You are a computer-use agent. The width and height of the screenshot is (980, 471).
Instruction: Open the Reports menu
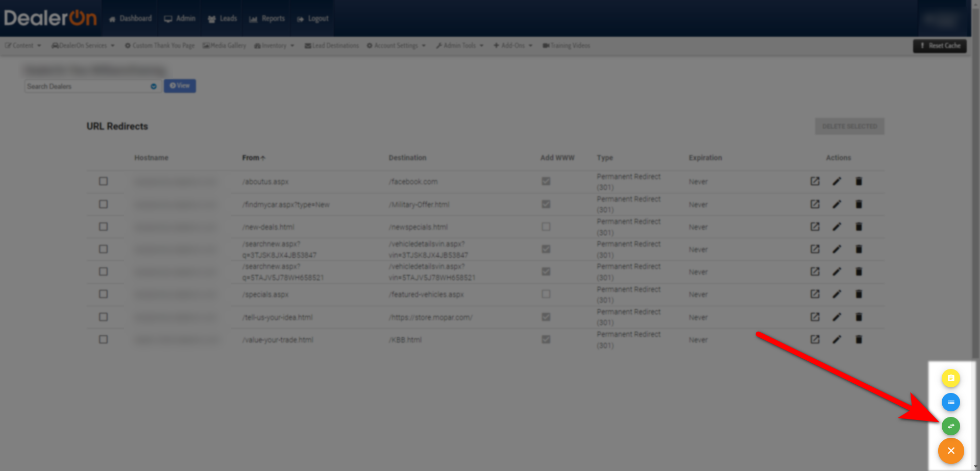266,18
